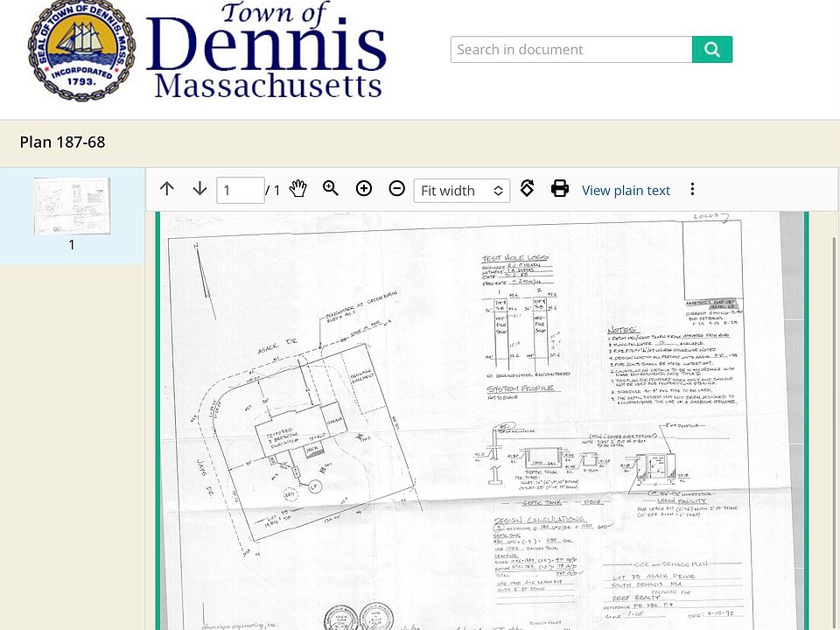Select the hand pan tool
The image size is (840, 630).
click(x=298, y=189)
